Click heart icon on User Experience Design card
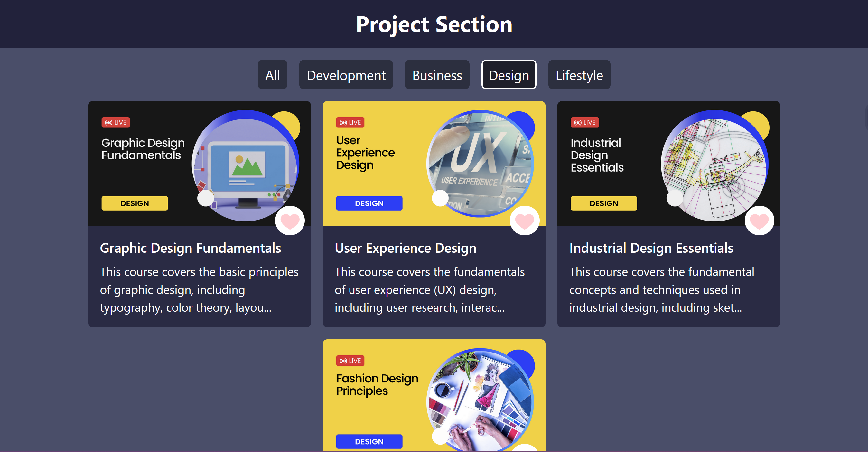Viewport: 868px width, 452px height. pyautogui.click(x=524, y=221)
